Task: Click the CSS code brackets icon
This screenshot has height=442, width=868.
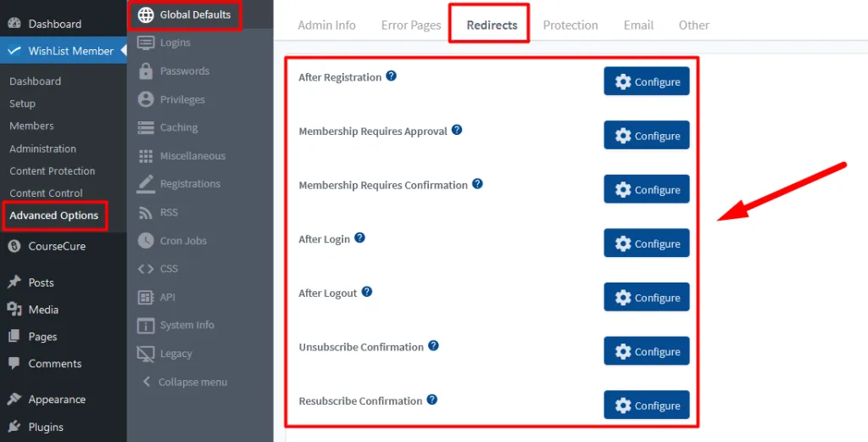Action: (x=146, y=269)
